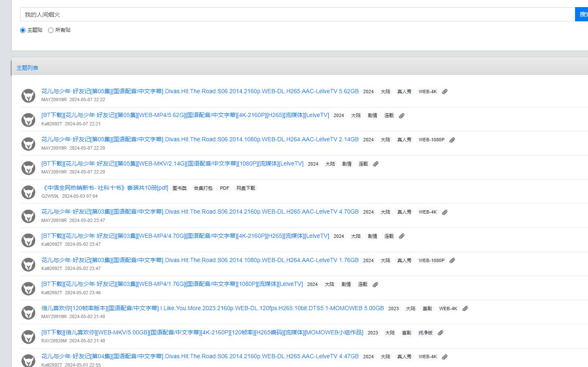This screenshot has width=588, height=367.
Task: Open 倍儿喜欢你 120帧率版本 5.00GB thread
Action: coord(212,308)
